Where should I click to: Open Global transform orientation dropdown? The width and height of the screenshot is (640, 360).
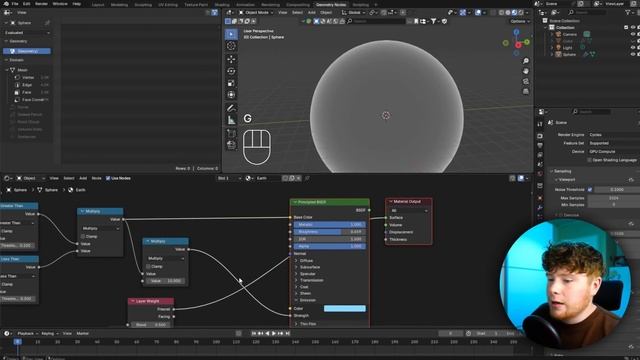[353, 13]
